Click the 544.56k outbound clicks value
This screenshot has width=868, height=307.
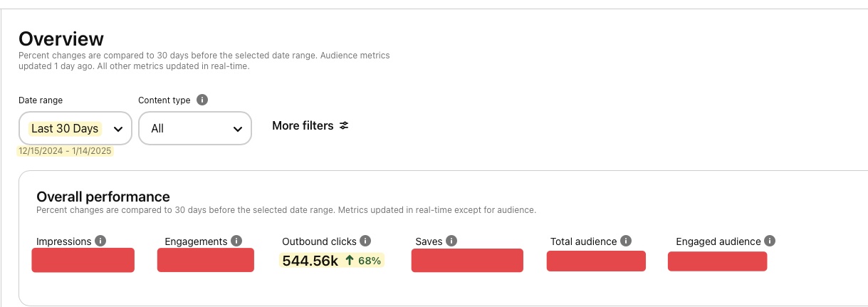[310, 261]
